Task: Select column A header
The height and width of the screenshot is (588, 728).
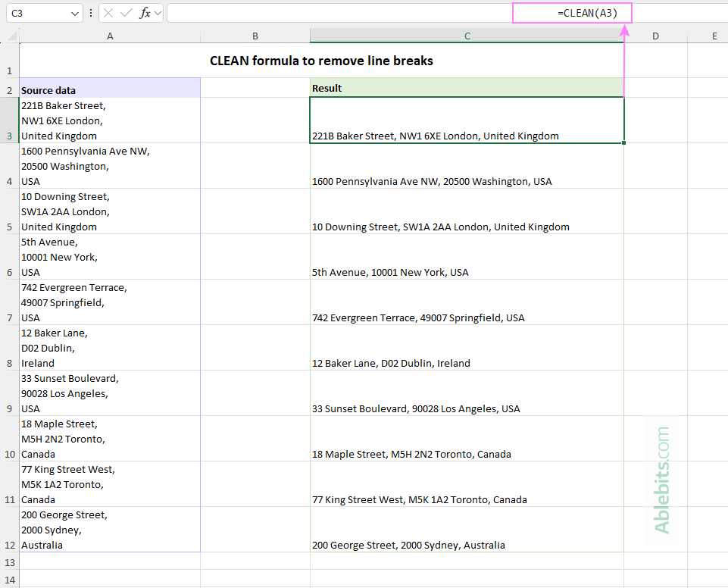Action: coord(110,36)
